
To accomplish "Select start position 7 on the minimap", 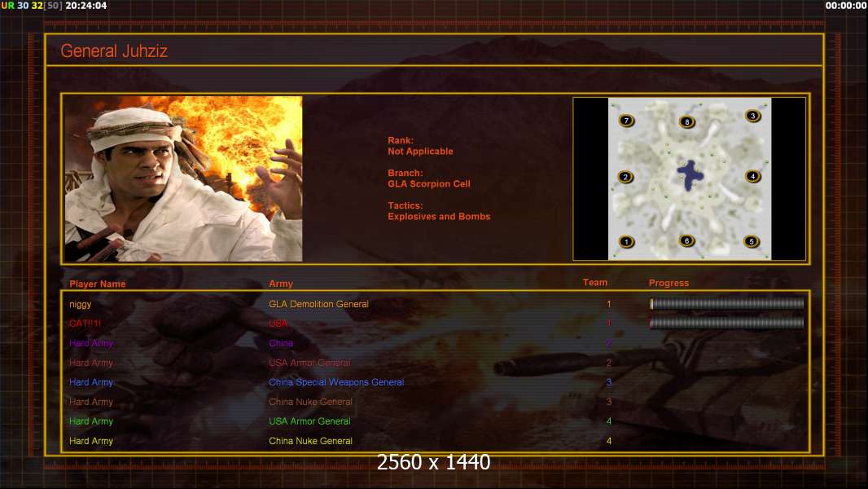I will point(626,120).
